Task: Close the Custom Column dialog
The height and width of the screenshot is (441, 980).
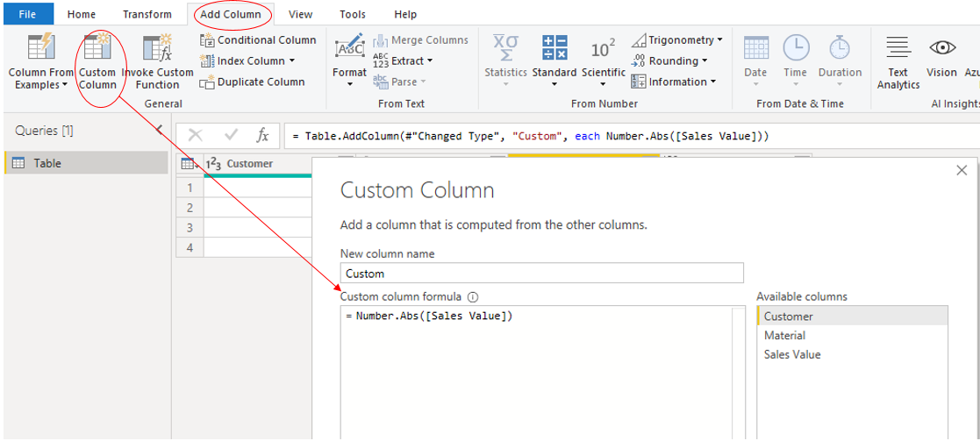Action: coord(962,170)
